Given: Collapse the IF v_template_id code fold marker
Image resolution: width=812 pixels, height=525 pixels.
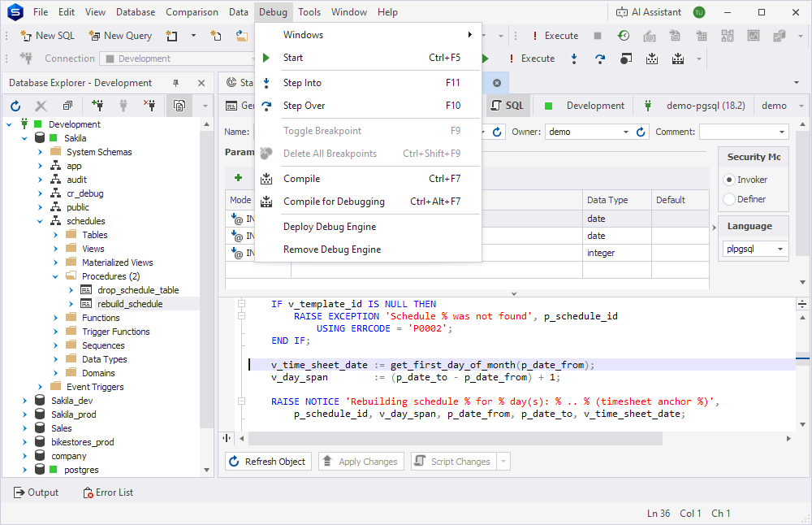Looking at the screenshot, I should 241,304.
